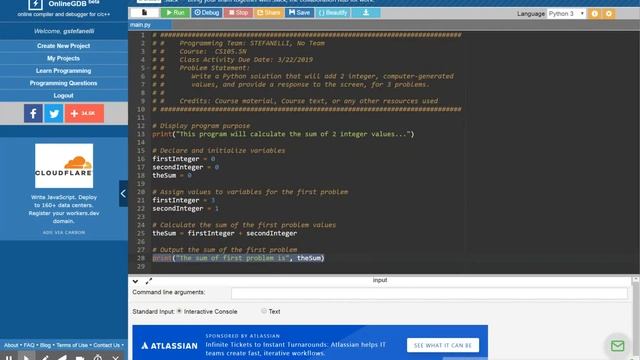
Task: Run the Python program
Action: point(175,13)
